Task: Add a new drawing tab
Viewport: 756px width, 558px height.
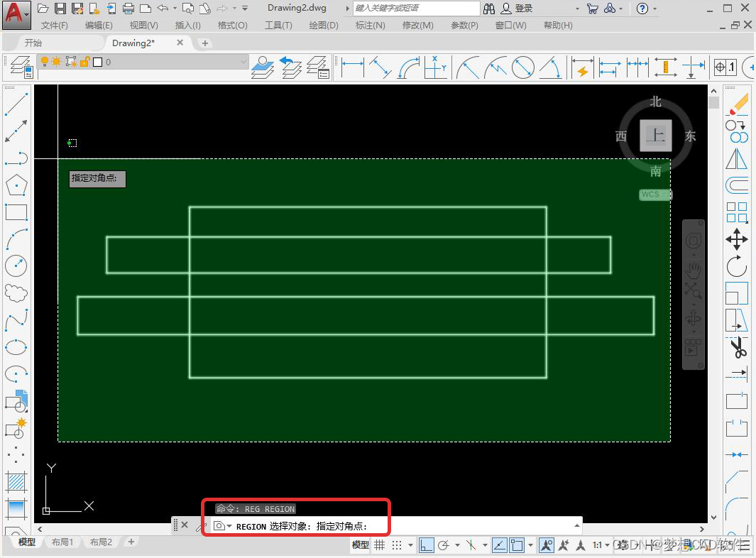Action: tap(204, 43)
